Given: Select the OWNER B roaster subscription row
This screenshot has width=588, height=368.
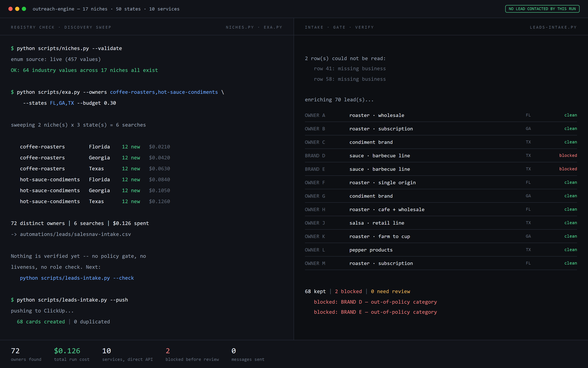Looking at the screenshot, I should (441, 128).
